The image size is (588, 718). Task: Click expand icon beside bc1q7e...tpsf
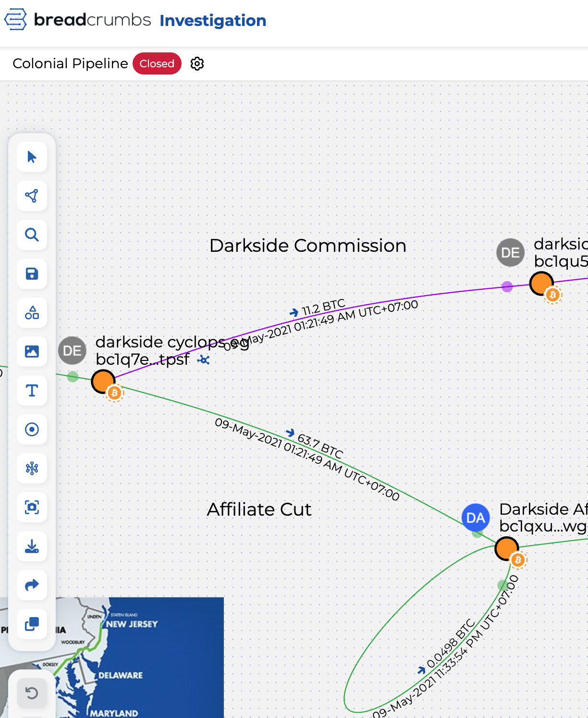pyautogui.click(x=204, y=359)
